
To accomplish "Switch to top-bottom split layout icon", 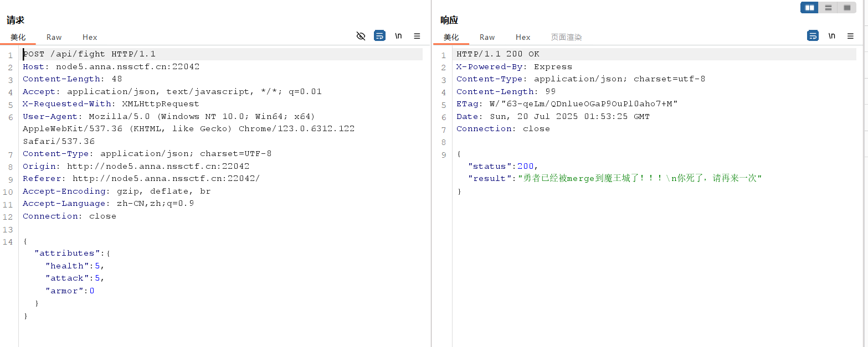I will 828,8.
